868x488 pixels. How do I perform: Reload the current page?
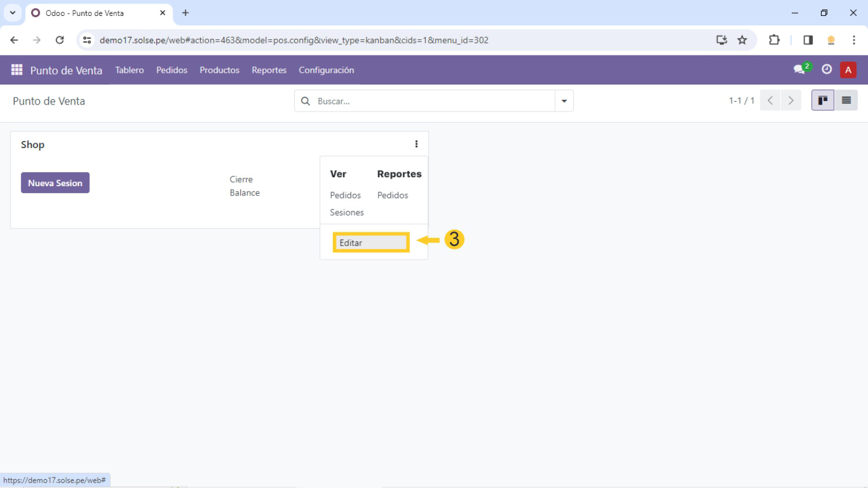tap(59, 40)
